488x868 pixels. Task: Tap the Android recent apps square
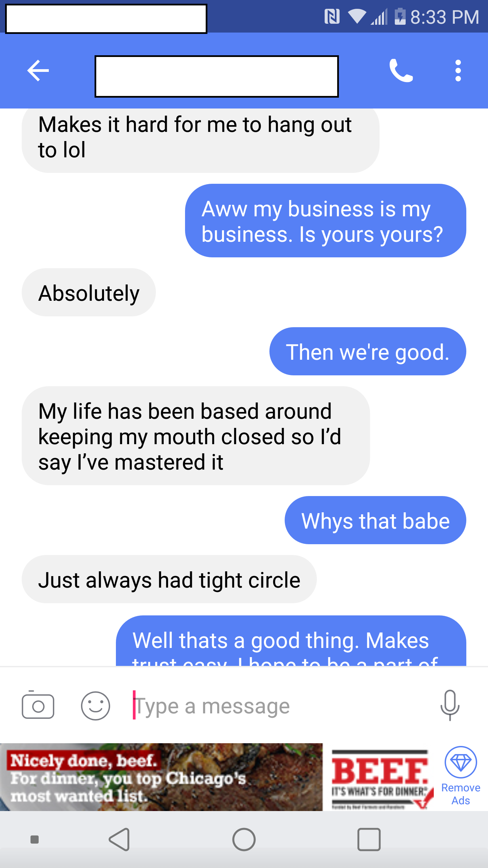369,840
